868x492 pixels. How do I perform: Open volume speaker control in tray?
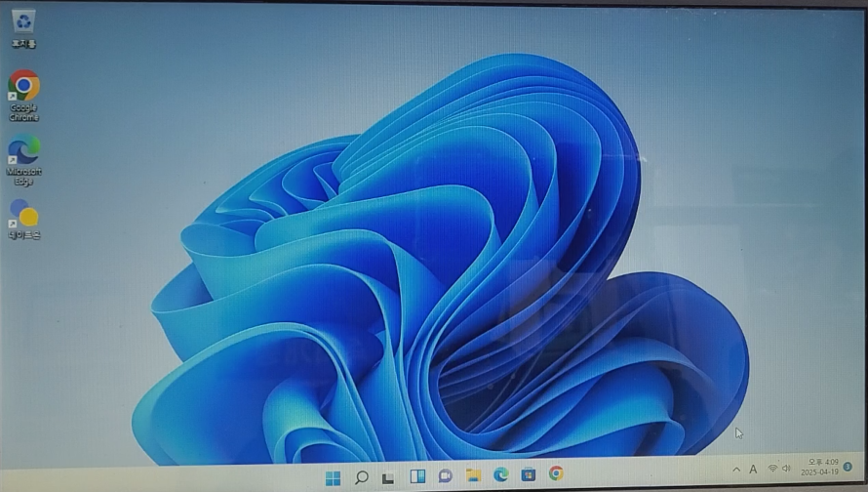(787, 469)
